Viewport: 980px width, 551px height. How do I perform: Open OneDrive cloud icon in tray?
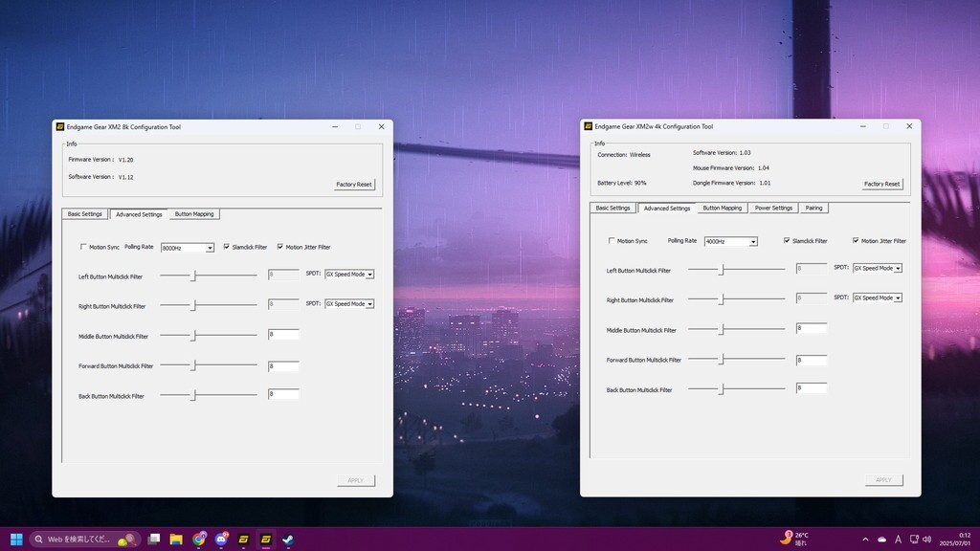[x=882, y=540]
